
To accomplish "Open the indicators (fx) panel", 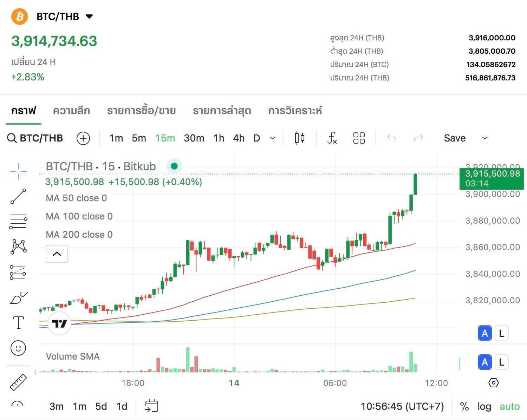I will 331,138.
